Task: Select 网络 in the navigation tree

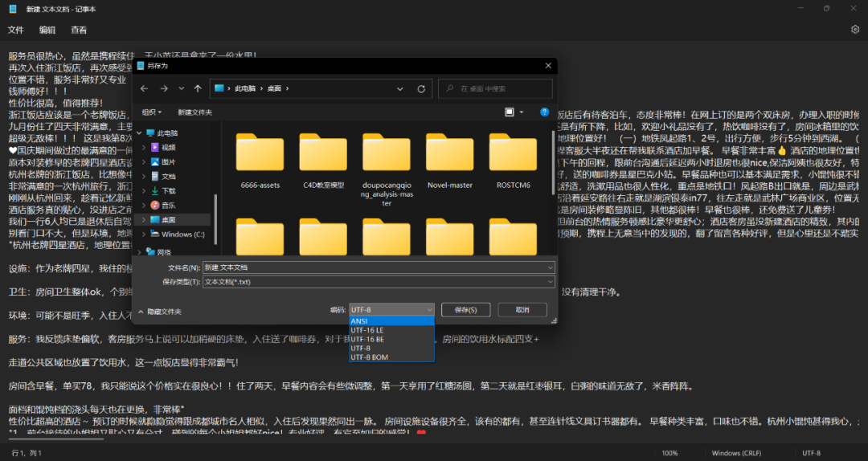Action: (164, 252)
